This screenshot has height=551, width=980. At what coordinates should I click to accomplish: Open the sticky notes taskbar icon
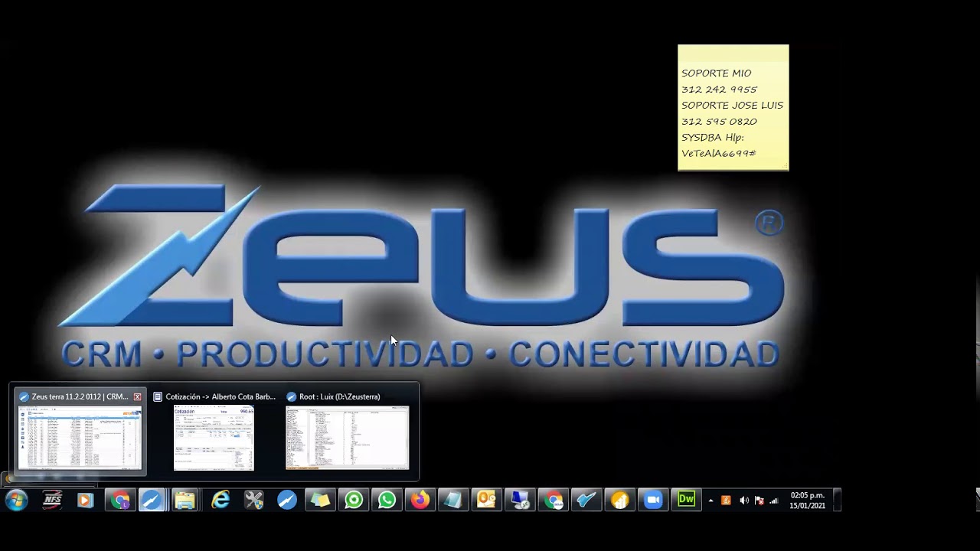click(x=320, y=500)
